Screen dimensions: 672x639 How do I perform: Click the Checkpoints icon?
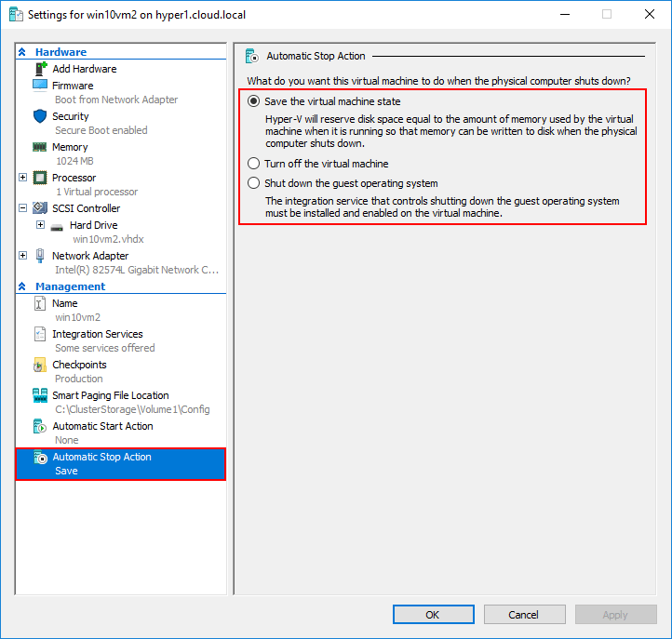pyautogui.click(x=40, y=365)
